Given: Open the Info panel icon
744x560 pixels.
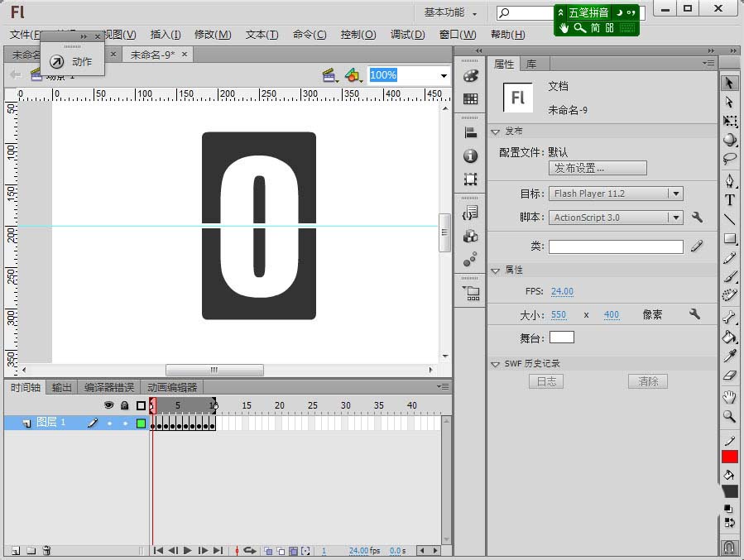Looking at the screenshot, I should coord(470,156).
